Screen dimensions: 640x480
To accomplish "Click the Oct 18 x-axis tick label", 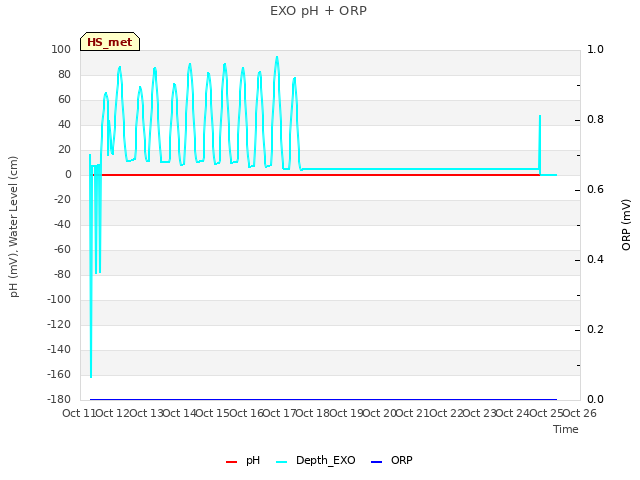I will tap(313, 413).
